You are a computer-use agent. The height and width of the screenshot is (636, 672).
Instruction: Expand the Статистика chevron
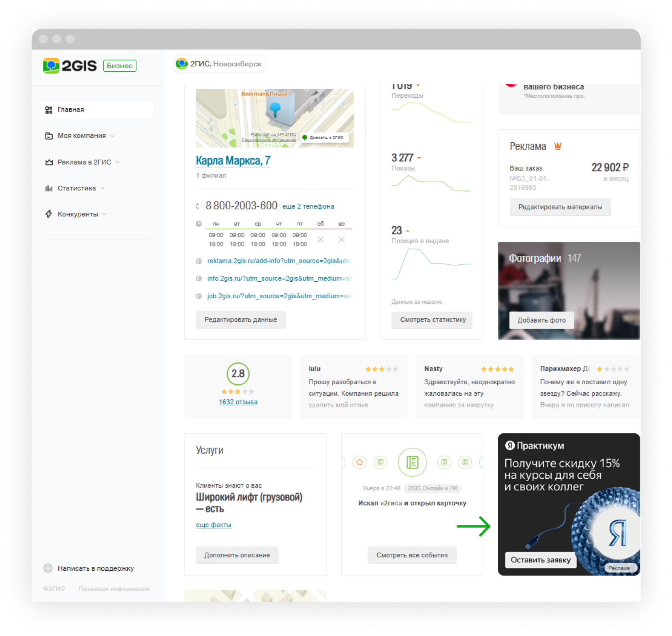tap(103, 188)
